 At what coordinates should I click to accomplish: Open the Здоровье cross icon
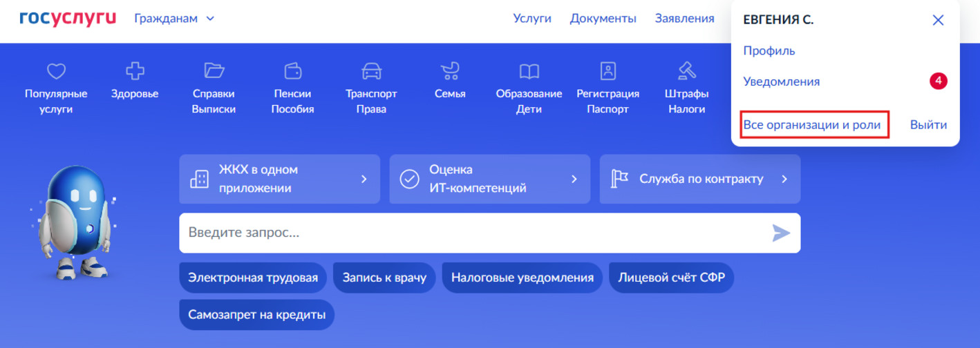tap(135, 70)
